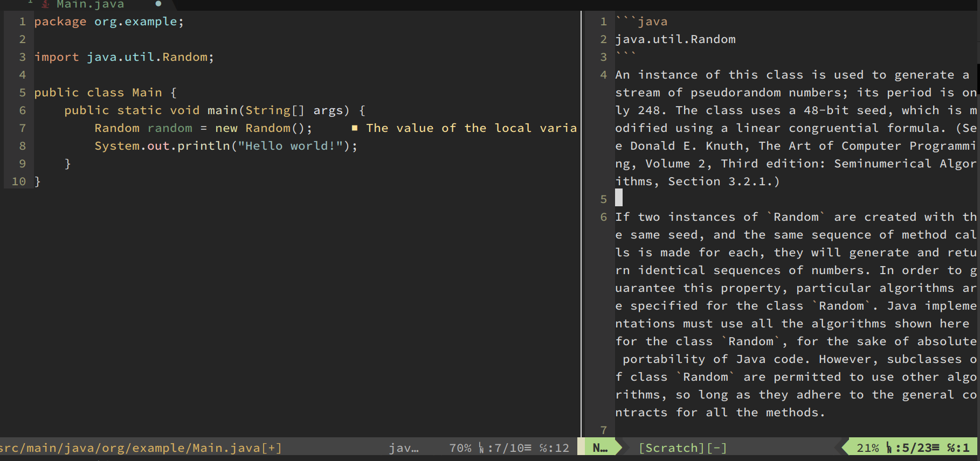Viewport: 980px width, 461px height.
Task: Click line number 7 in right pane gutter
Action: coord(604,430)
